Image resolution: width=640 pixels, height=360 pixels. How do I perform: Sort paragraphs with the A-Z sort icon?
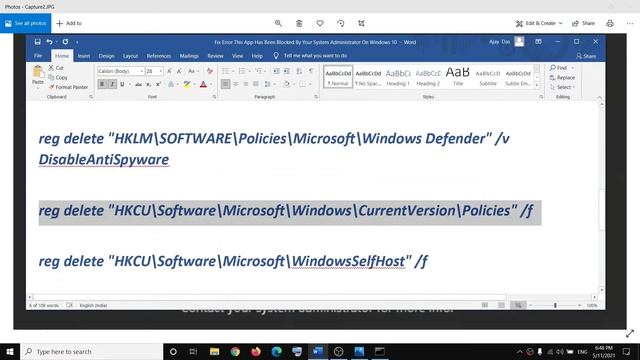pyautogui.click(x=299, y=71)
